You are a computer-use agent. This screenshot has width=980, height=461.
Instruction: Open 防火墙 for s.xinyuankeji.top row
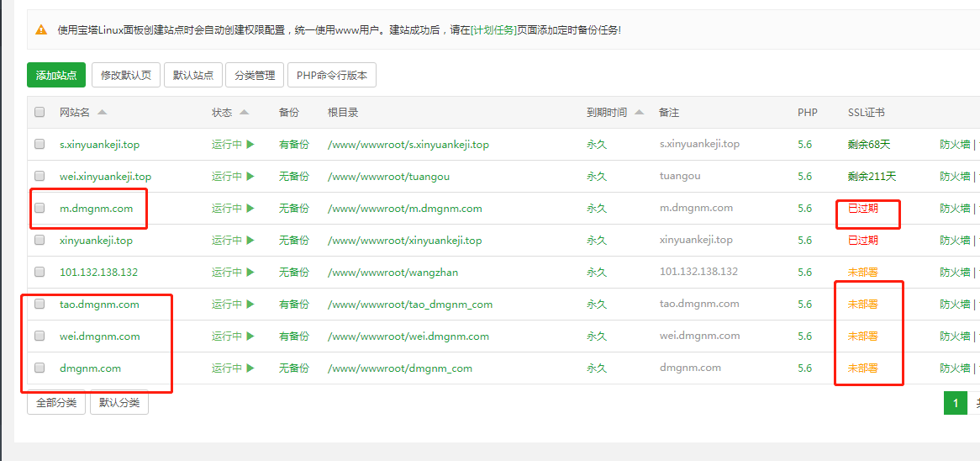pyautogui.click(x=955, y=145)
